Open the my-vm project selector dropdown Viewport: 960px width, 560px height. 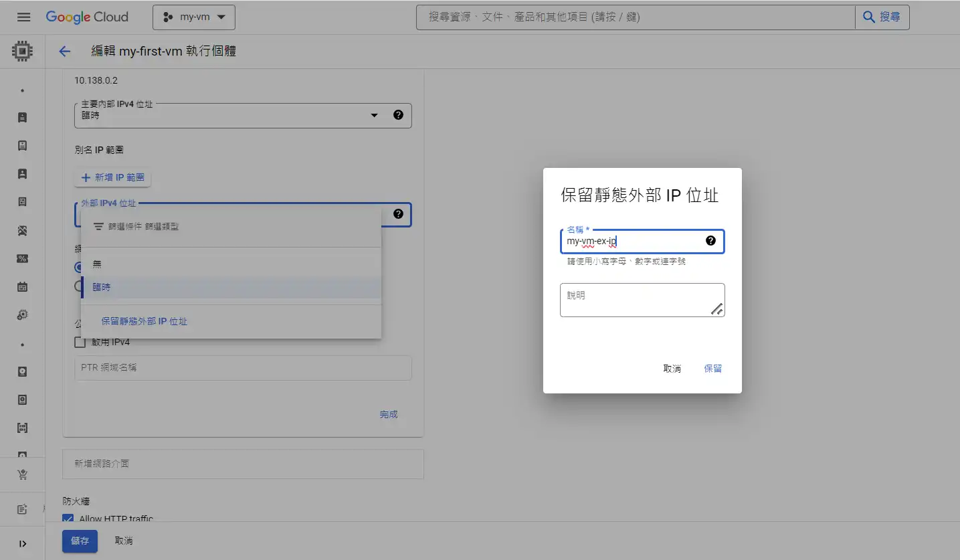coord(194,17)
